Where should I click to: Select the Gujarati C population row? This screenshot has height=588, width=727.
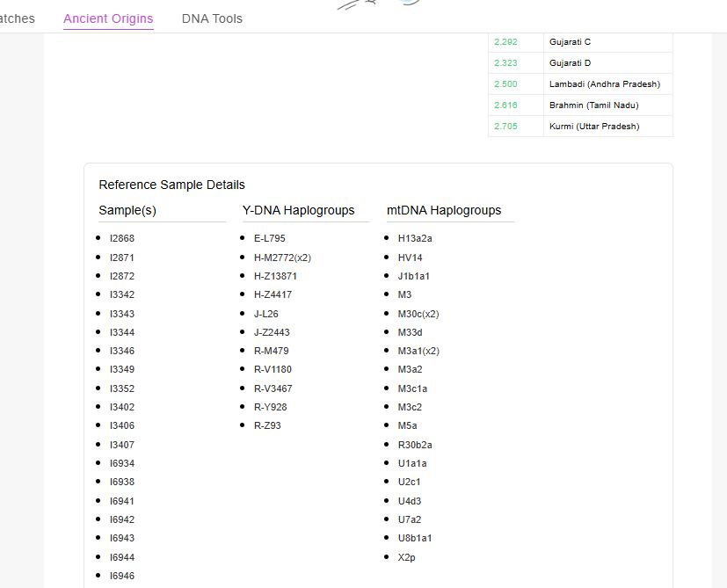click(x=570, y=42)
